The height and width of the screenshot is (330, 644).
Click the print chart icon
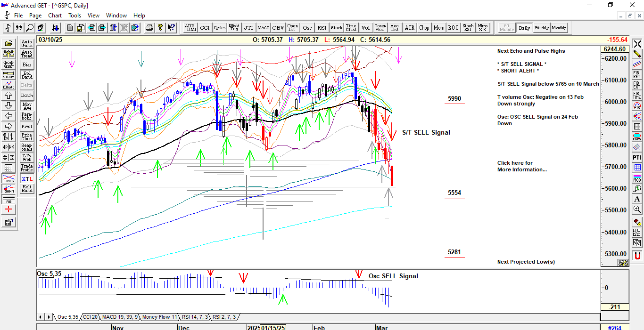pos(149,28)
